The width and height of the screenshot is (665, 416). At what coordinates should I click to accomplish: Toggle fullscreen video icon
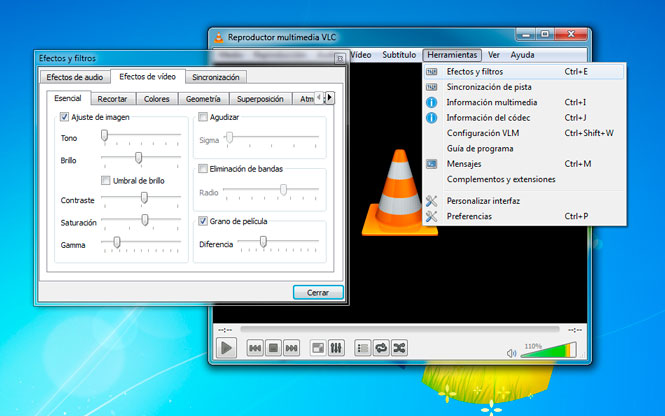[318, 348]
